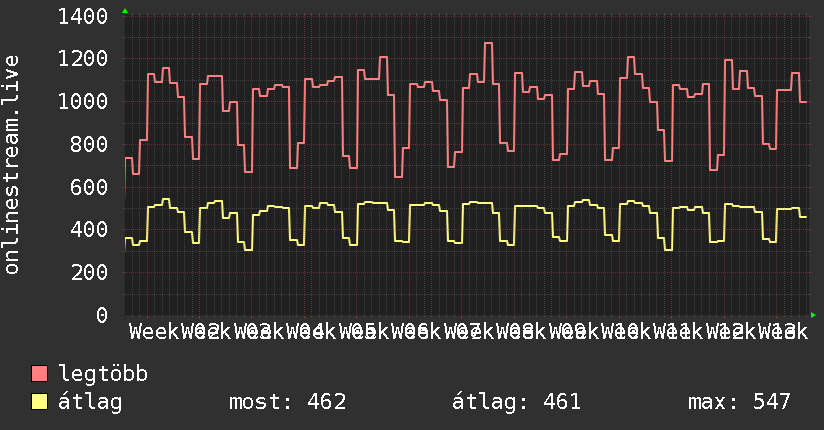Click the 600 y-axis label
This screenshot has width=824, height=430.
[x=89, y=187]
